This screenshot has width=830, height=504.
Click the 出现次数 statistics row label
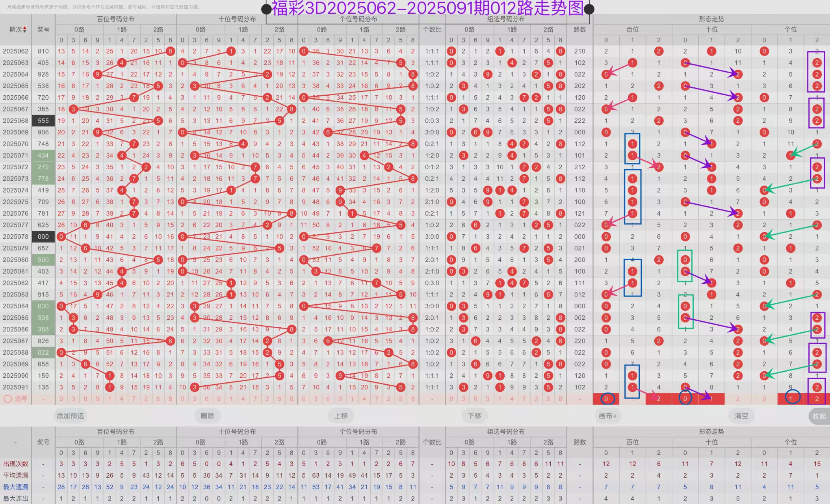(16, 464)
